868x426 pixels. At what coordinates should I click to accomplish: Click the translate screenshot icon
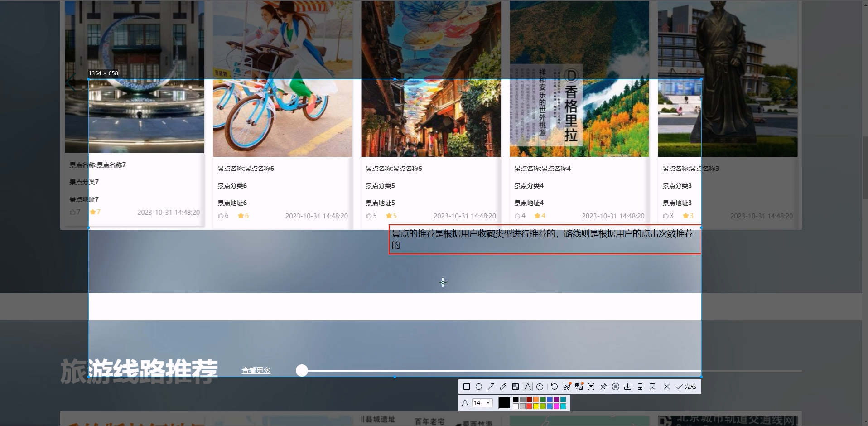point(579,387)
